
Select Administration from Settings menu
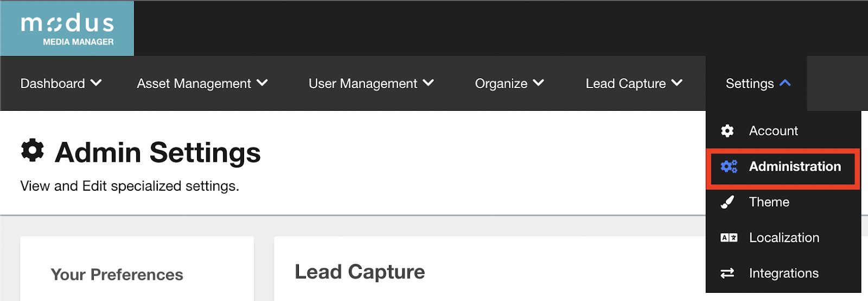coord(795,166)
